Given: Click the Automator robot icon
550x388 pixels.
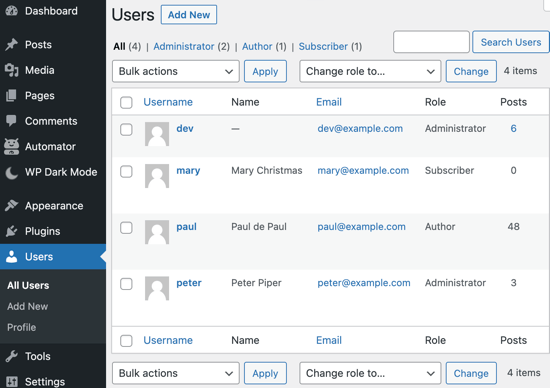Looking at the screenshot, I should [x=12, y=146].
